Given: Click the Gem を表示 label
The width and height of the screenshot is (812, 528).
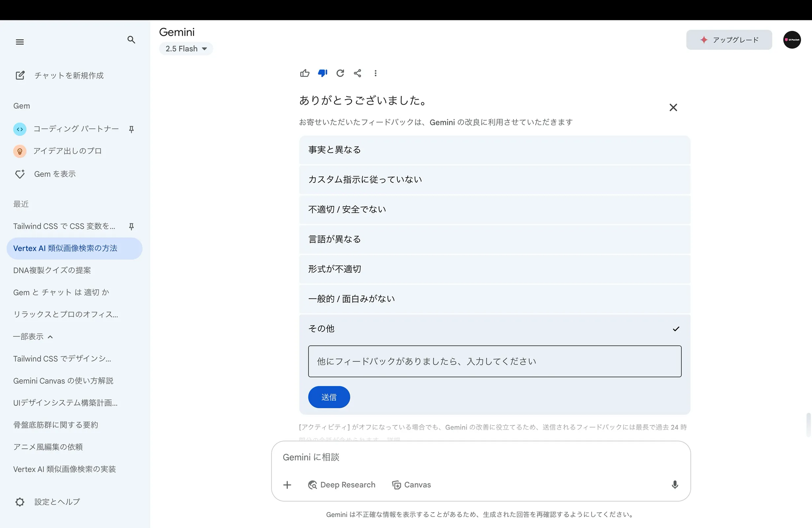Looking at the screenshot, I should coord(55,174).
